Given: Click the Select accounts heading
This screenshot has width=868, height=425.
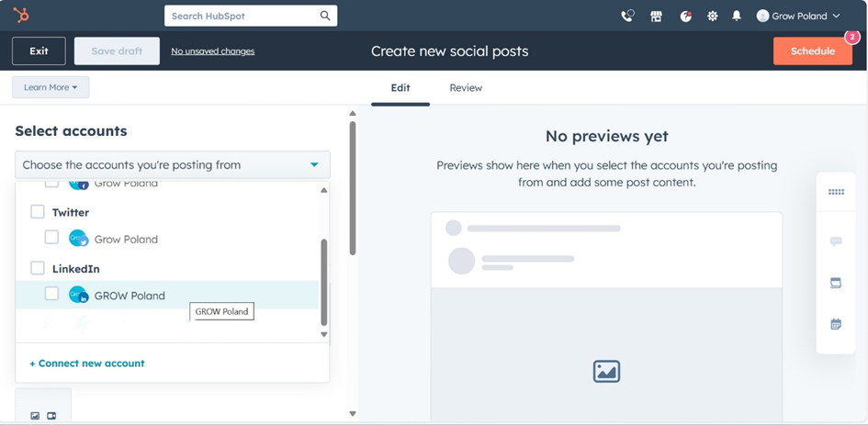Looking at the screenshot, I should (71, 131).
